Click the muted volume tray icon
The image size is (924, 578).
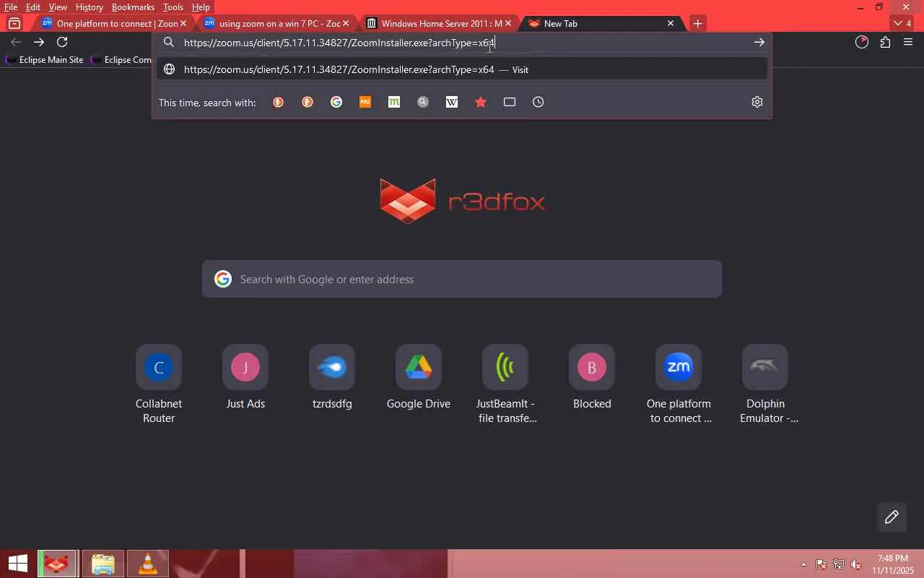click(856, 564)
